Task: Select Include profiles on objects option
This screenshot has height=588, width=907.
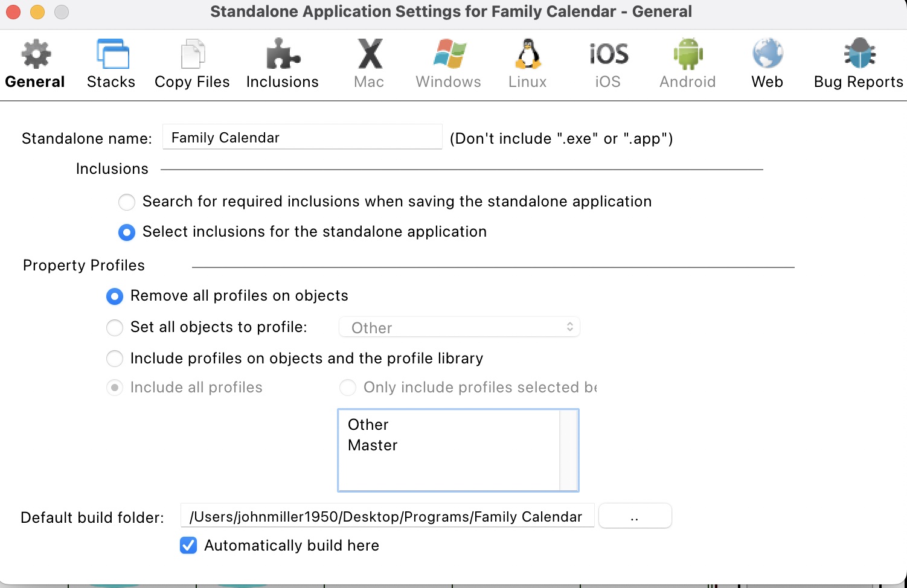Action: click(115, 359)
